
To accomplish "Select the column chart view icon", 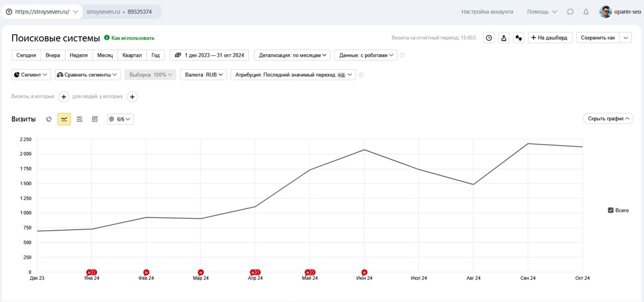I will (x=95, y=119).
